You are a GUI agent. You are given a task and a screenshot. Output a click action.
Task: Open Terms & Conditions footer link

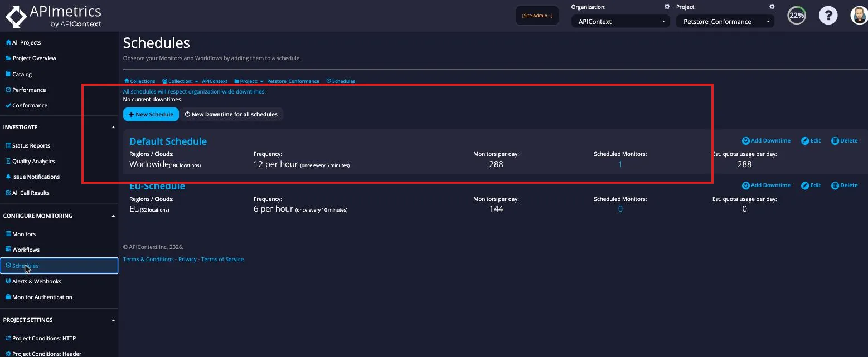(x=148, y=259)
